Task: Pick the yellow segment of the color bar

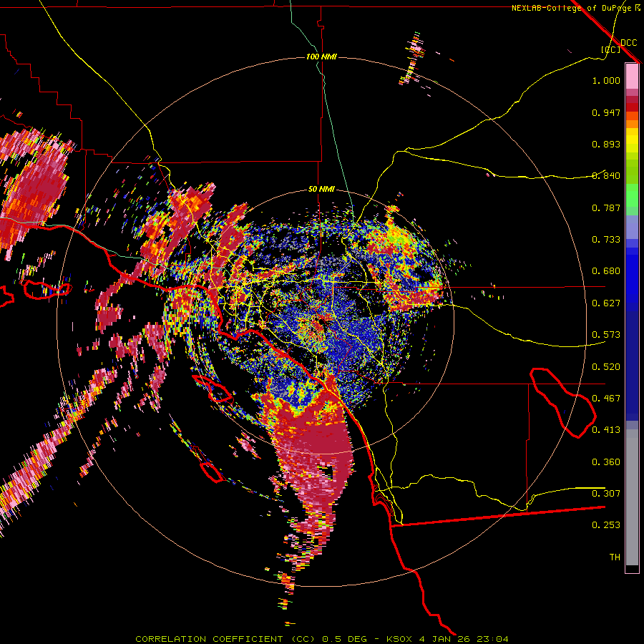Action: (632, 140)
